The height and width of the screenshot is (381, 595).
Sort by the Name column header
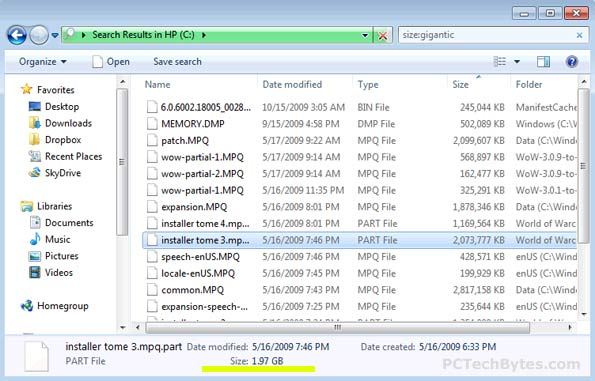pyautogui.click(x=157, y=84)
